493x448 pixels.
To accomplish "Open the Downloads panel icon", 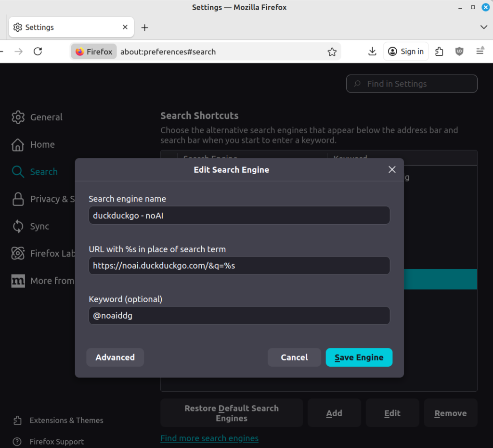I will click(x=372, y=51).
